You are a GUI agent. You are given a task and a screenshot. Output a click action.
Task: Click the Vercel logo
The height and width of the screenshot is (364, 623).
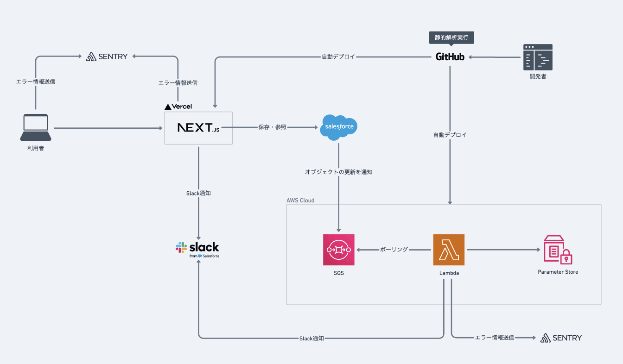(178, 107)
